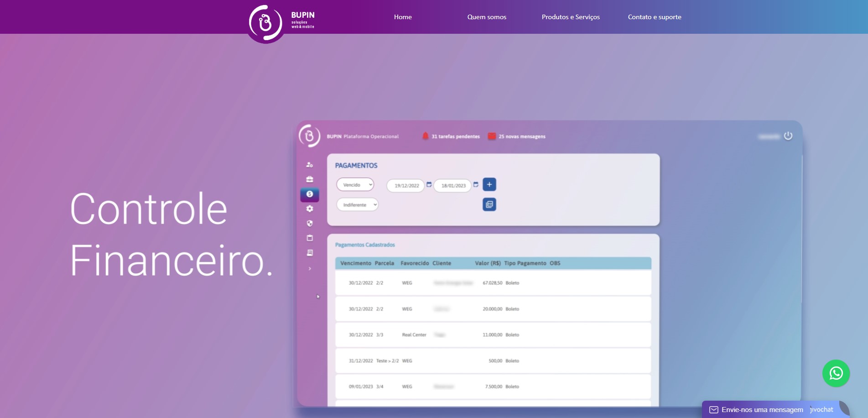Click the 7.500,00 value cell

click(494, 387)
